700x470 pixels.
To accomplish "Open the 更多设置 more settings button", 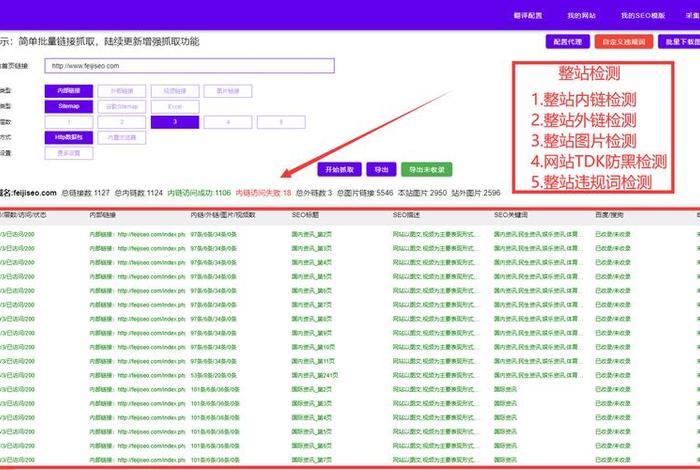I will [x=69, y=153].
